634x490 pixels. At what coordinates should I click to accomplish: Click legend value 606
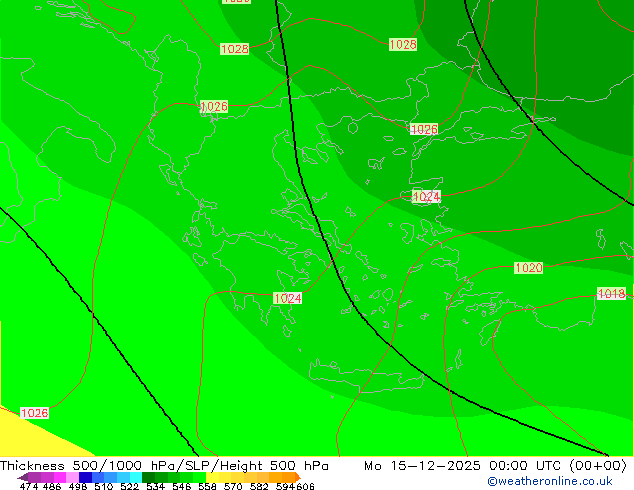[305, 486]
